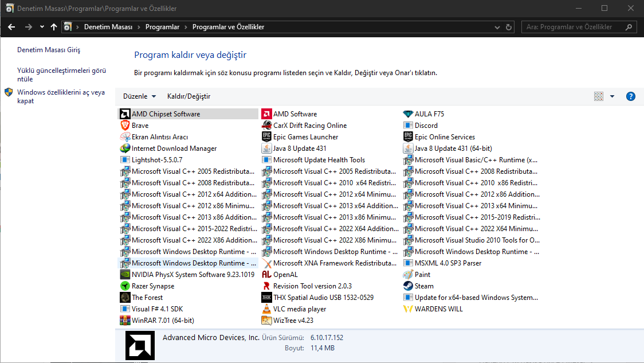The width and height of the screenshot is (644, 363).
Task: Click the Discord program icon
Action: [x=408, y=126]
